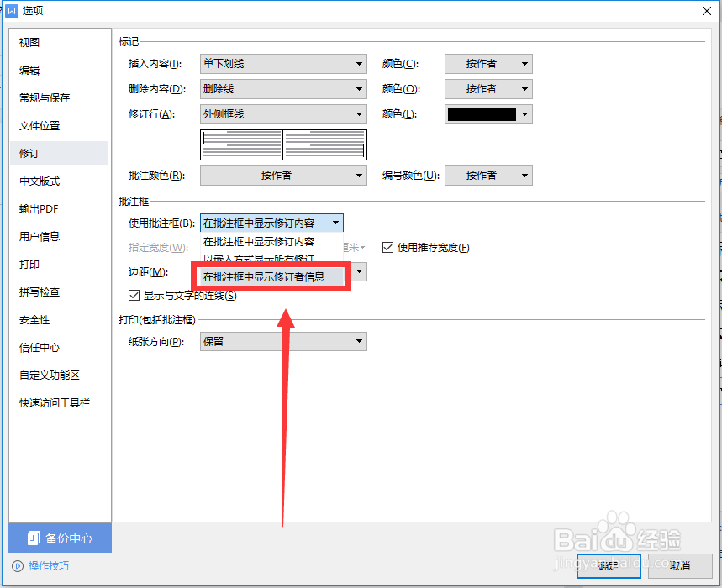This screenshot has width=722, height=588.
Task: Close the 选项 dialog
Action: coord(707,11)
